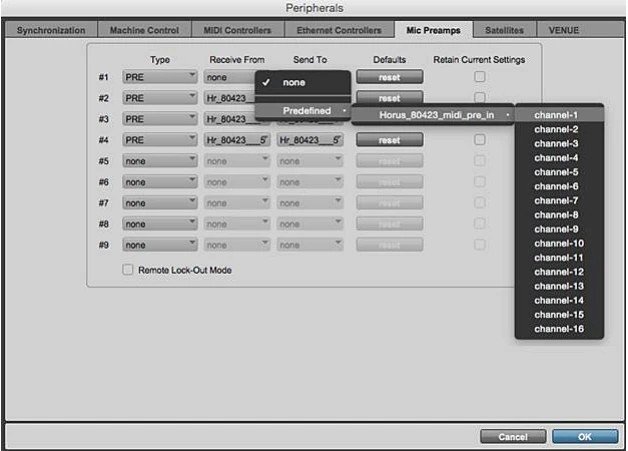Select channel-3 from the channel list

[x=559, y=143]
